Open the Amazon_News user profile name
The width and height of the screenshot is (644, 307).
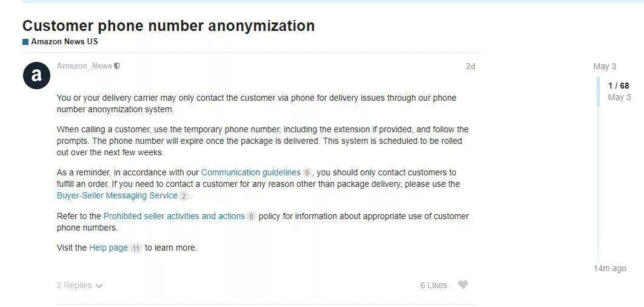point(84,66)
